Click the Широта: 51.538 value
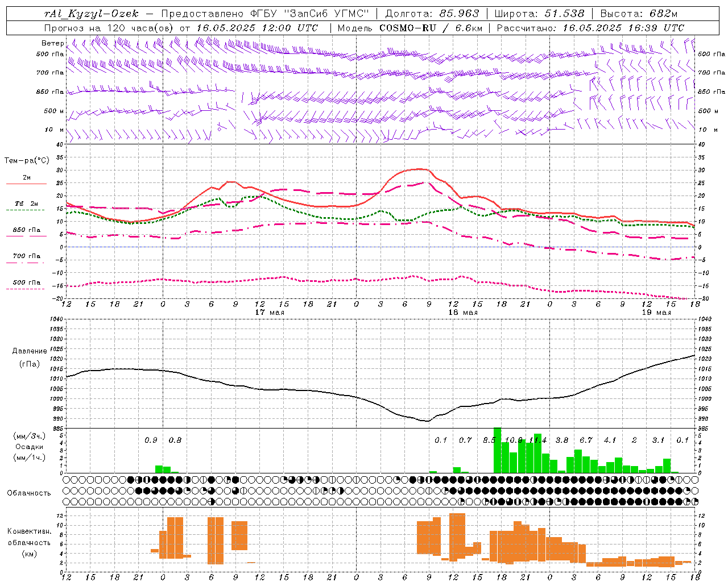728x582 pixels. [x=540, y=14]
